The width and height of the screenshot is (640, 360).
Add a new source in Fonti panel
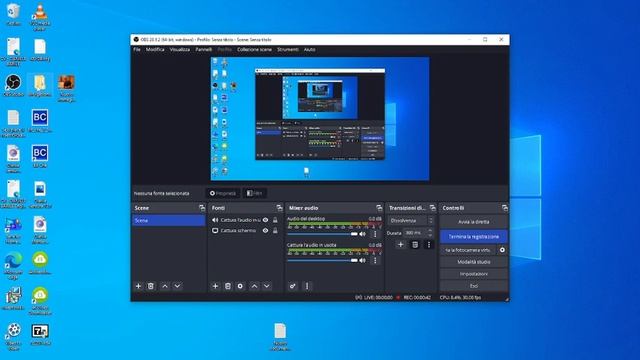pyautogui.click(x=215, y=286)
